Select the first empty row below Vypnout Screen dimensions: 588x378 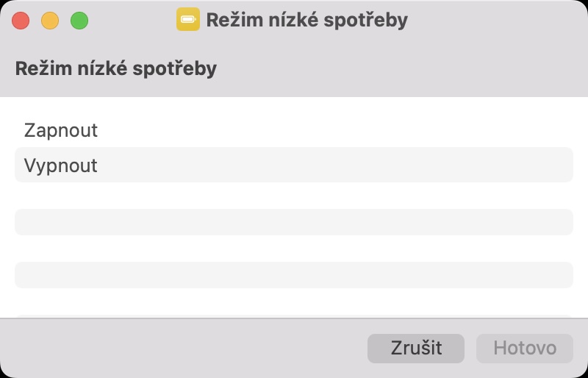coord(294,221)
